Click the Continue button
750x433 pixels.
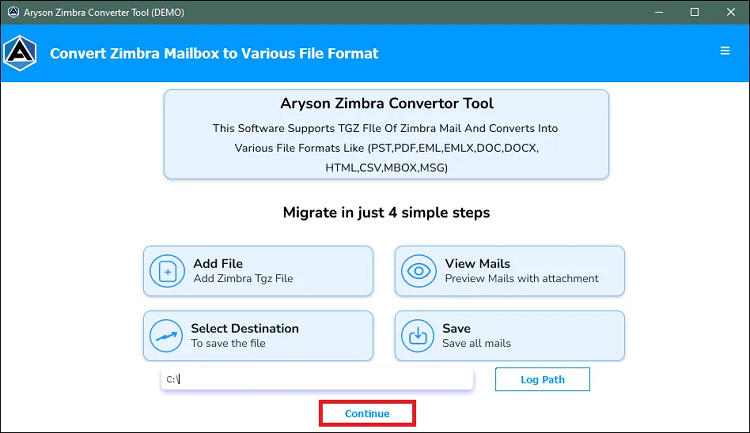[367, 413]
